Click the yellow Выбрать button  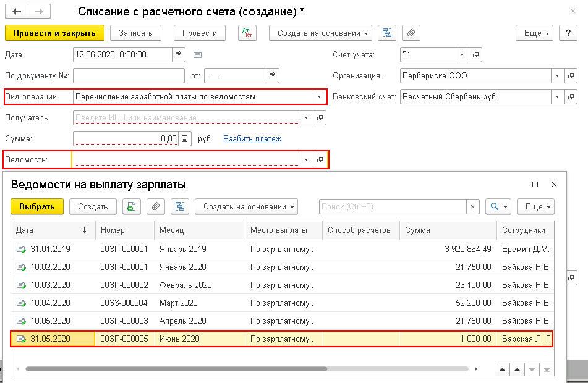tap(37, 206)
